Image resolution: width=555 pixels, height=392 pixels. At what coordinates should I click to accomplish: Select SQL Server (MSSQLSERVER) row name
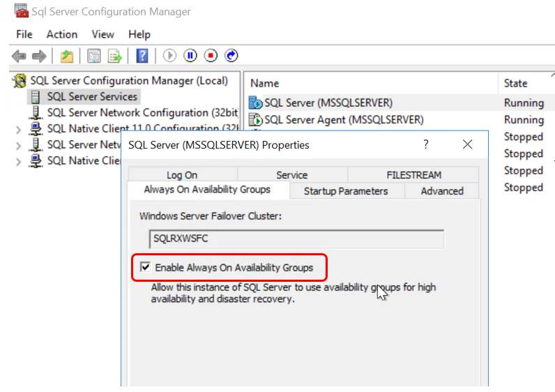click(x=328, y=103)
